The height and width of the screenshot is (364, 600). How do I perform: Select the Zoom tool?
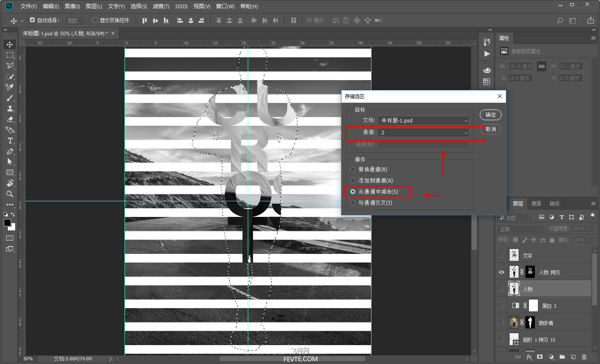point(10,194)
